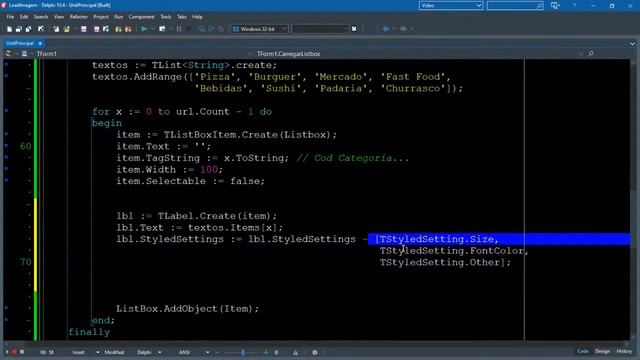Switch to the Code view tab

(583, 351)
